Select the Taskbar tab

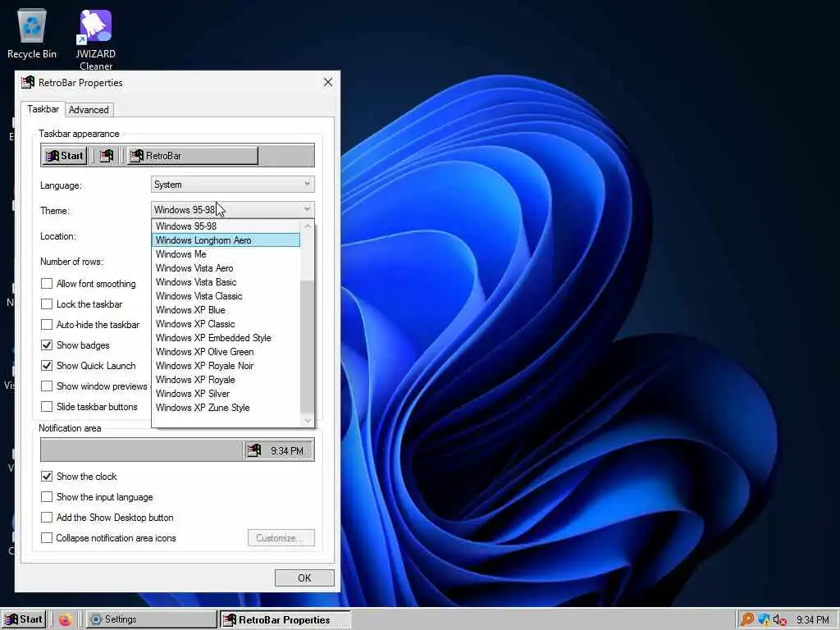(43, 109)
